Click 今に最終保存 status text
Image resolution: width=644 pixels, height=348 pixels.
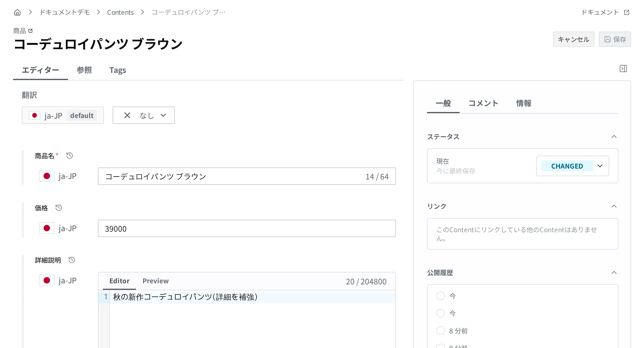point(456,171)
